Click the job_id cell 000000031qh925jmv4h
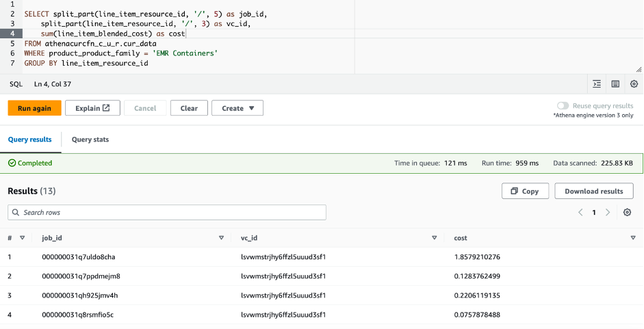644x329 pixels. [79, 295]
